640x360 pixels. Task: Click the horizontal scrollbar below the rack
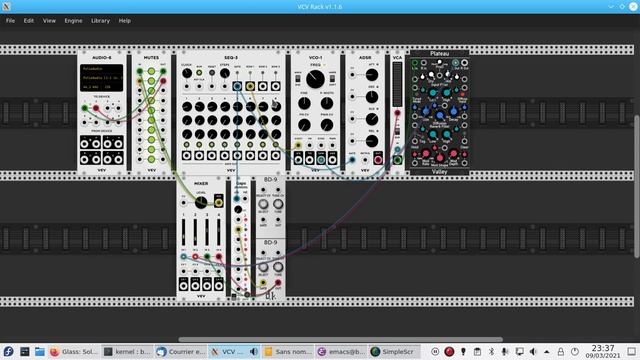[x=340, y=340]
